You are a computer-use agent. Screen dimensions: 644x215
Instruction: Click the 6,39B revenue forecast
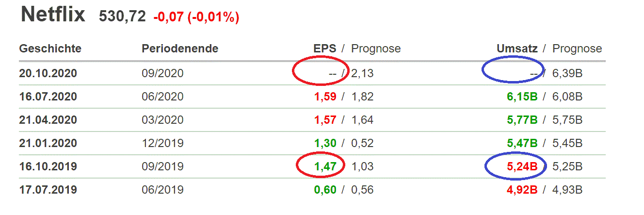pyautogui.click(x=567, y=73)
